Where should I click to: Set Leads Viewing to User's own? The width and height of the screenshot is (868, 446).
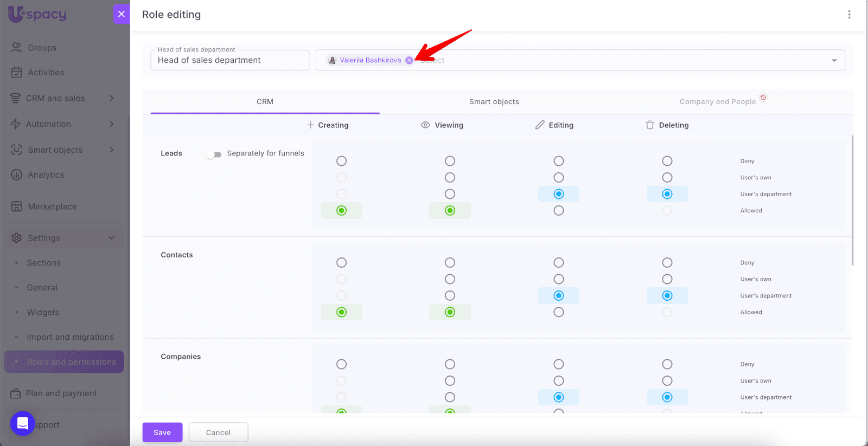coord(450,178)
